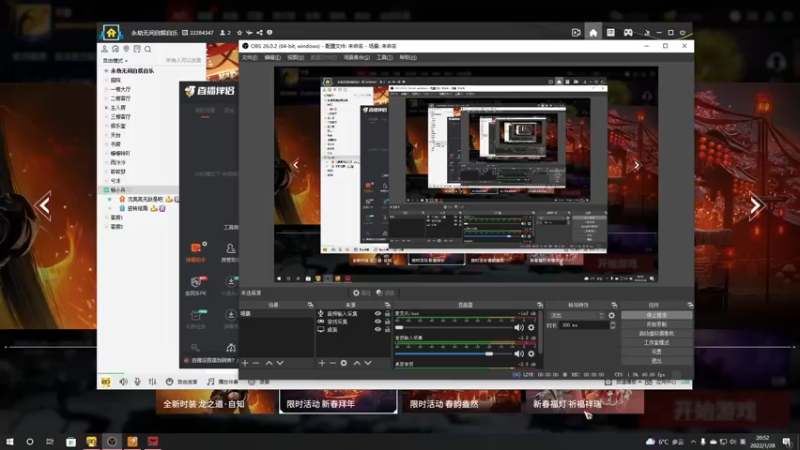This screenshot has height=450, width=800.
Task: Undock the sources panel with its popout icon
Action: tap(388, 305)
